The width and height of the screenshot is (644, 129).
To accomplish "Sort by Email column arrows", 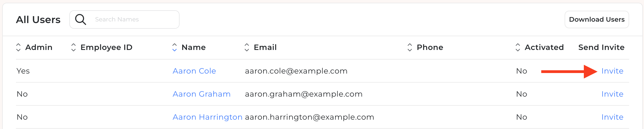I will point(247,47).
